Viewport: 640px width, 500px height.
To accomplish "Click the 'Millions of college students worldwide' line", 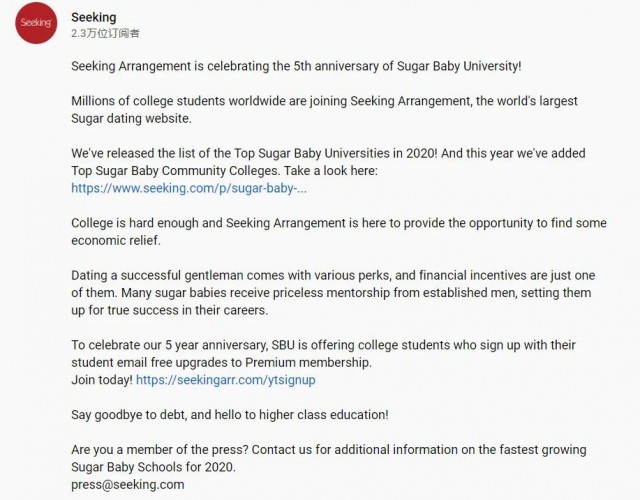I will point(324,101).
